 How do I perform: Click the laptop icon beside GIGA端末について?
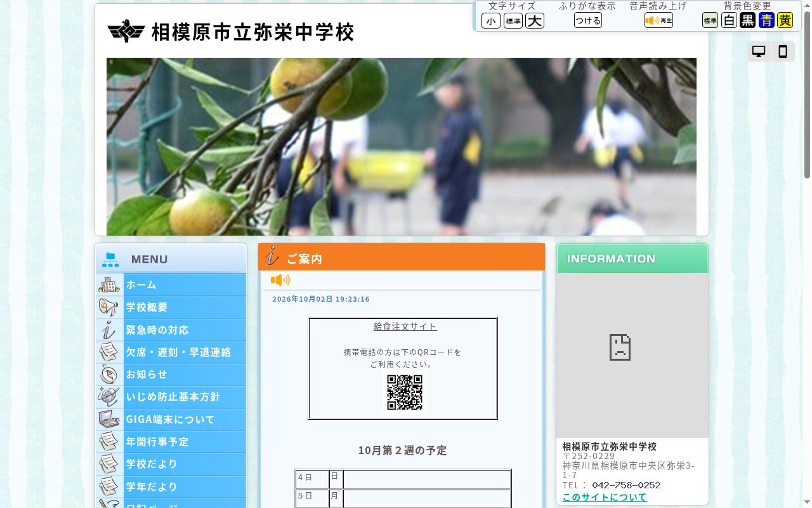point(109,420)
